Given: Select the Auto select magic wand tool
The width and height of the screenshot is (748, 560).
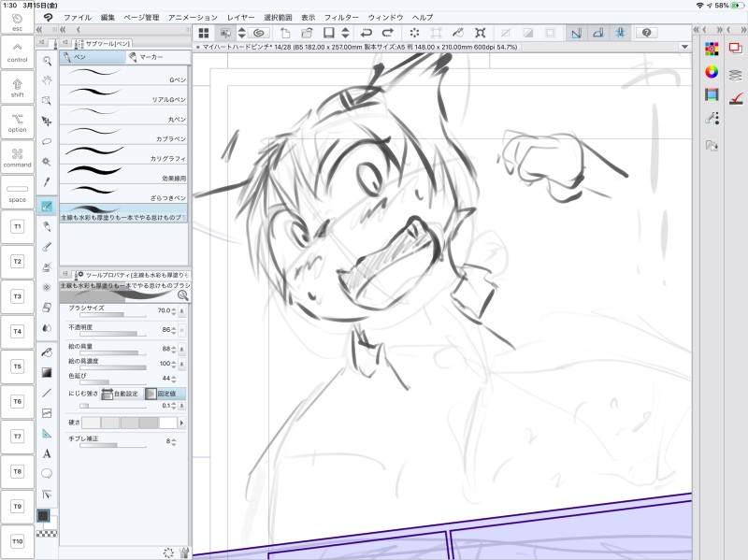Looking at the screenshot, I should pyautogui.click(x=47, y=161).
